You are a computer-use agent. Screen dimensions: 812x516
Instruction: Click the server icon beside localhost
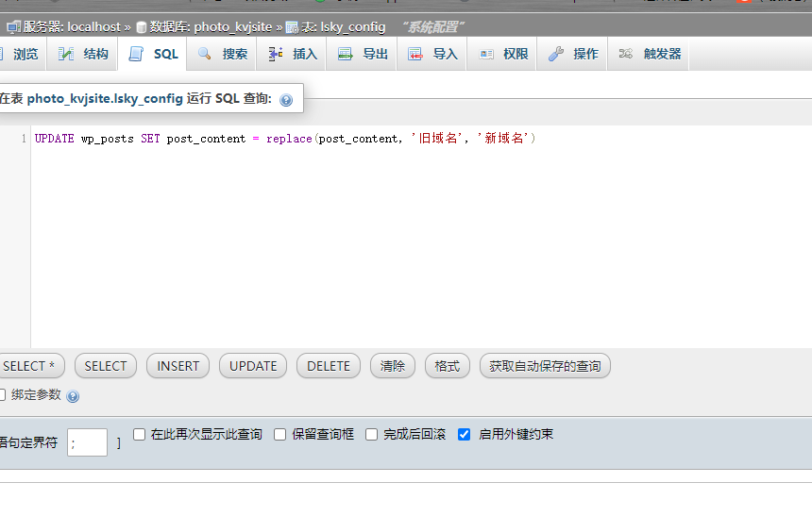point(14,27)
